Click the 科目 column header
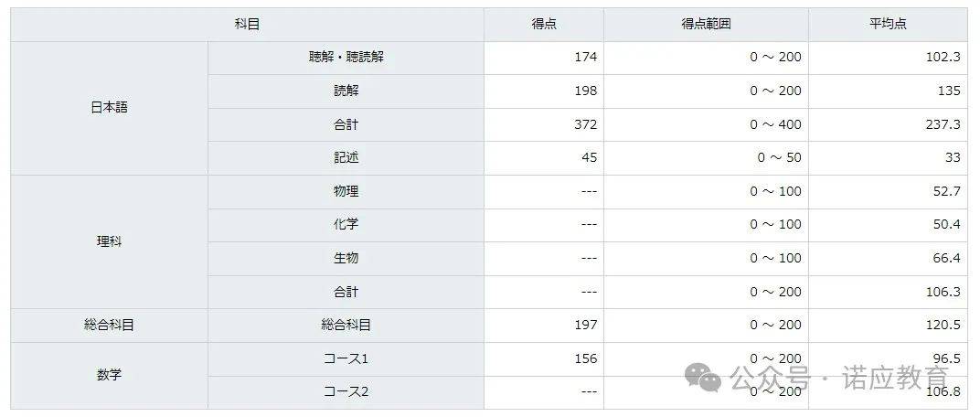Viewport: 980px width, 417px height. pyautogui.click(x=248, y=25)
